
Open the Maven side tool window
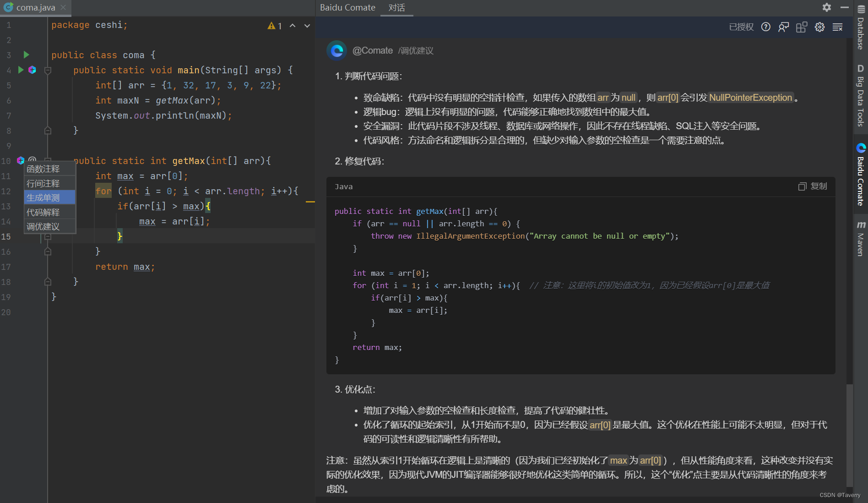pos(861,238)
